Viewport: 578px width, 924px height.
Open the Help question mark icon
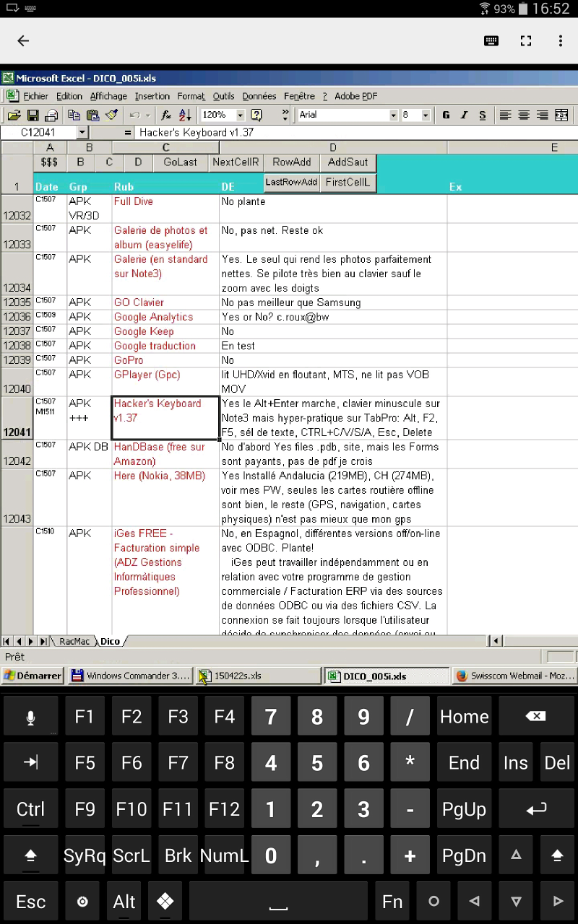coord(256,115)
